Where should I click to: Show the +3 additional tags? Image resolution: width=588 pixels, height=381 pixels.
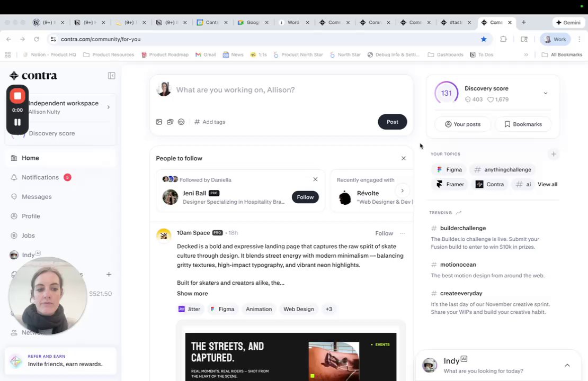(x=329, y=309)
